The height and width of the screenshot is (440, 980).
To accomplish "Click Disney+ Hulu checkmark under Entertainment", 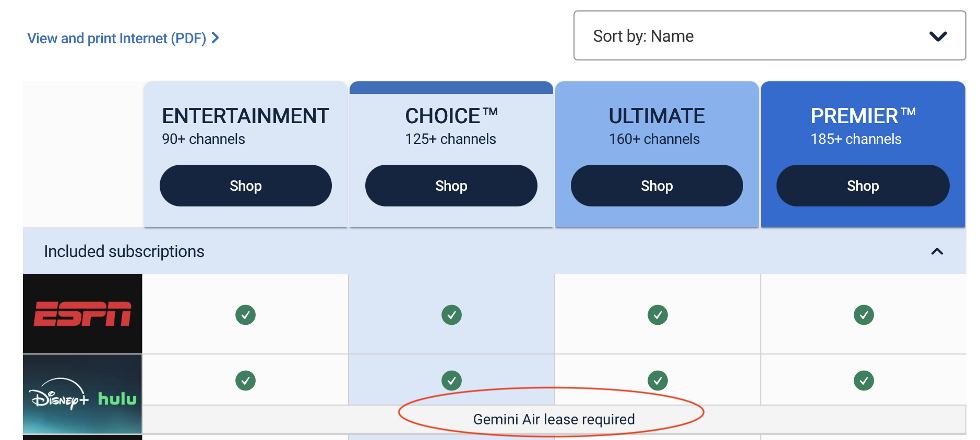I will [245, 381].
